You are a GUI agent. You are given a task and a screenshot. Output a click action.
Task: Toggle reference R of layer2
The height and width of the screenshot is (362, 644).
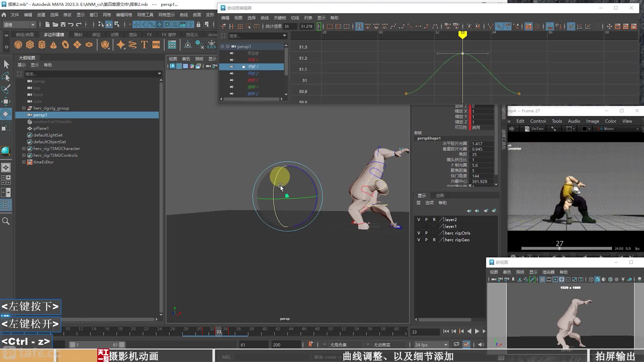(x=434, y=219)
